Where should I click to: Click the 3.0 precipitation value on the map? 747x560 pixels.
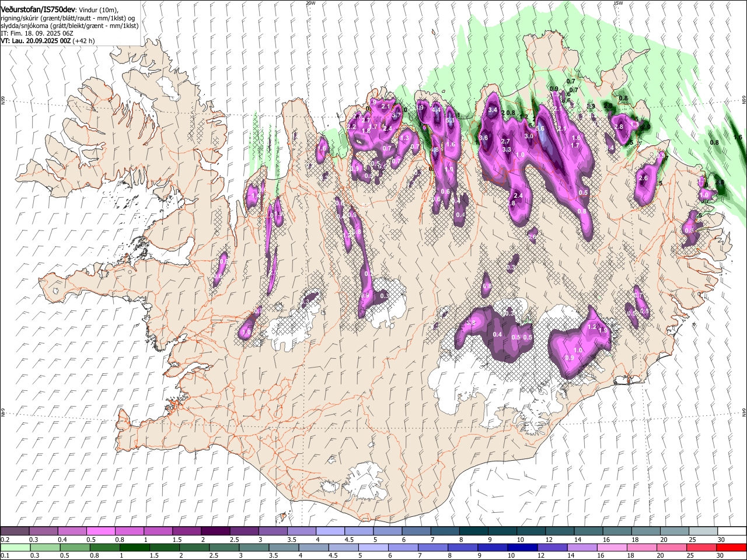529,136
